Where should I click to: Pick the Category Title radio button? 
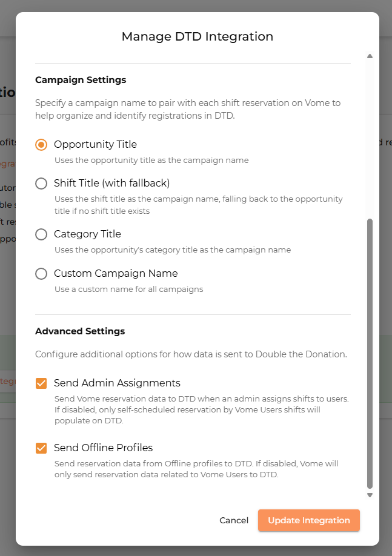[x=41, y=234]
